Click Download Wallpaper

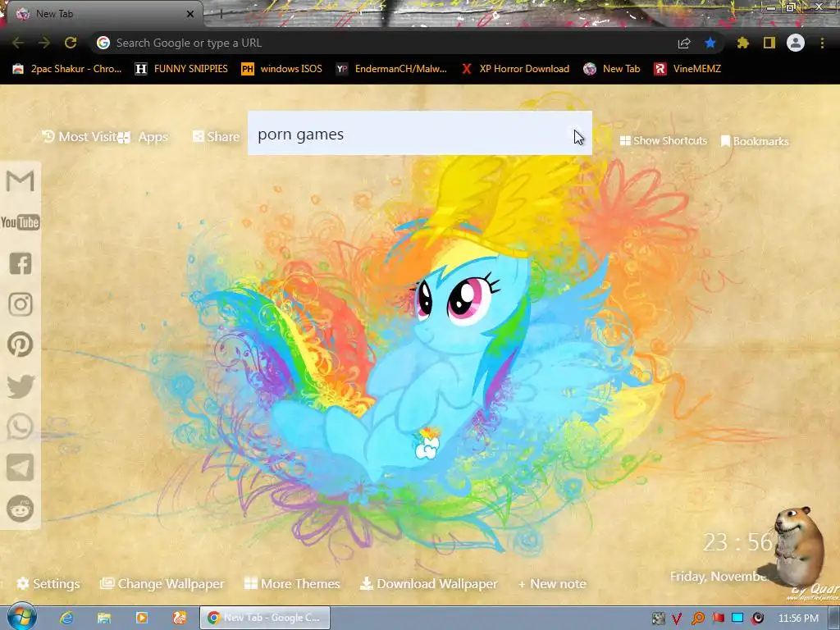[x=428, y=584]
